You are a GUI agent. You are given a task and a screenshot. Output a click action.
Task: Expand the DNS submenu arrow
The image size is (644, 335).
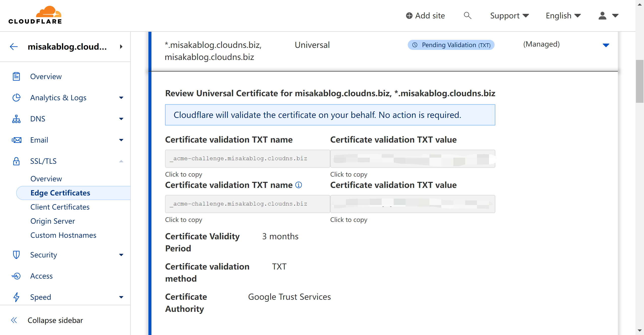click(121, 119)
